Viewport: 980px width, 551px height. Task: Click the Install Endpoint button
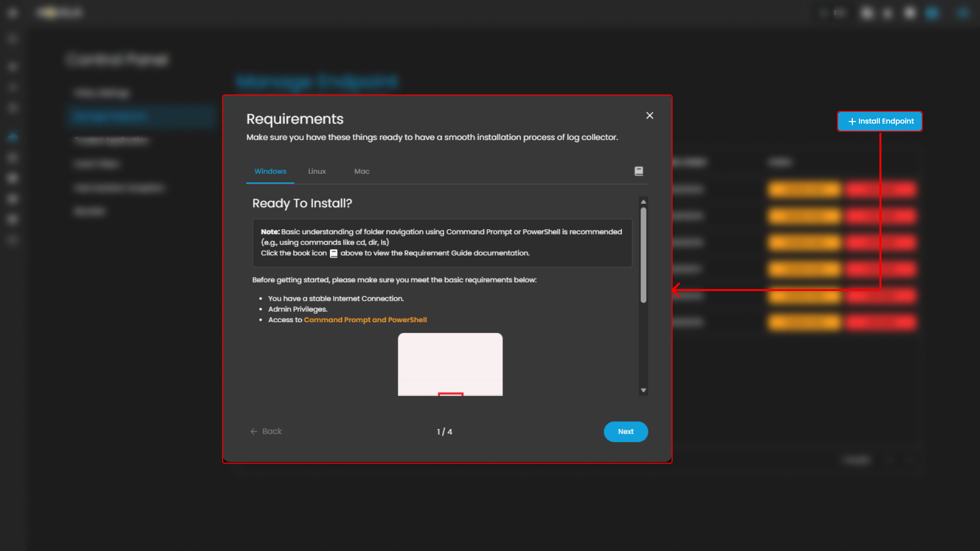(x=880, y=122)
